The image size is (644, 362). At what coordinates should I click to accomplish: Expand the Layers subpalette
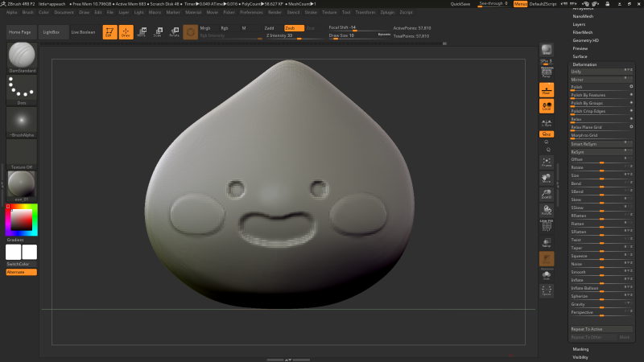(x=579, y=24)
